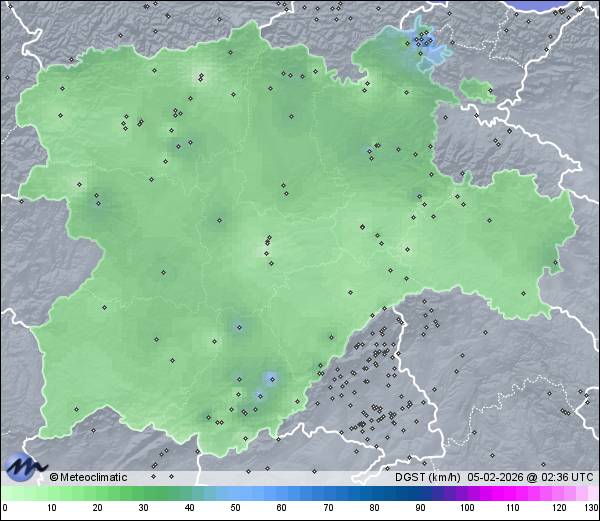Click the blue-shaded station cluster in the far north
600x521 pixels.
424,45
